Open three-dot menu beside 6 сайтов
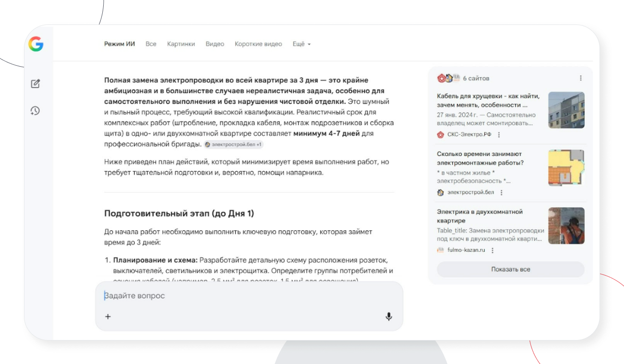 click(580, 78)
